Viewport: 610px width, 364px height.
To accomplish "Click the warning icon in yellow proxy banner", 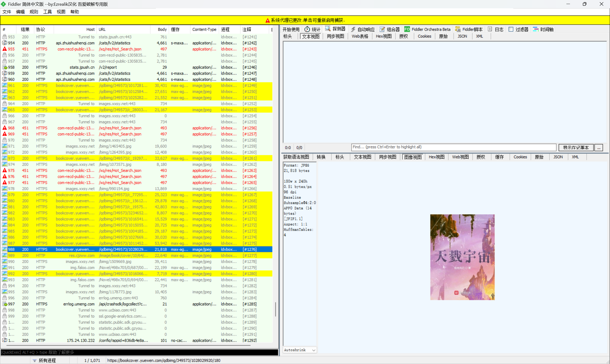I will coord(268,20).
